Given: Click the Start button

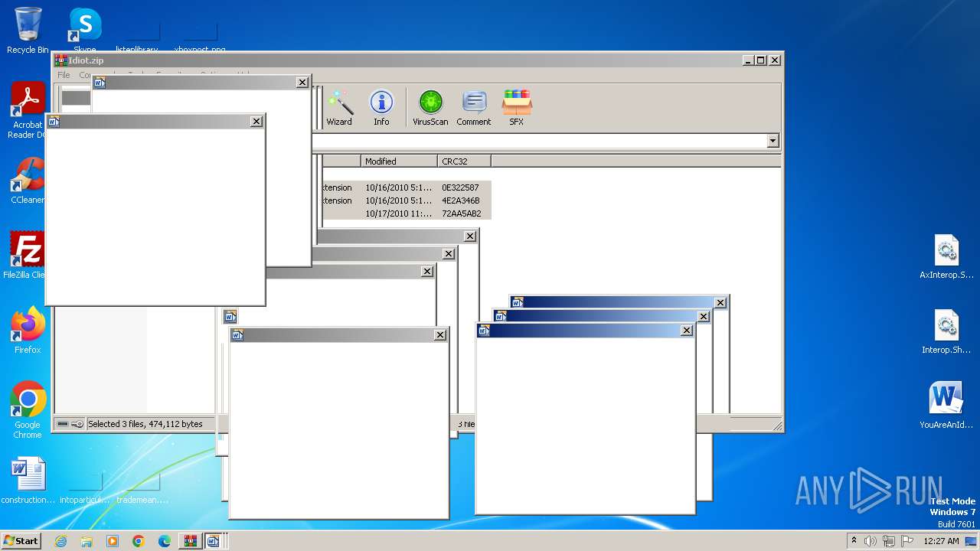Looking at the screenshot, I should point(21,541).
